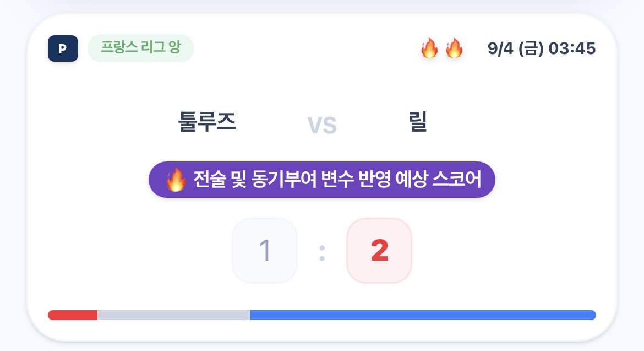Viewport: 644px width, 351px height.
Task: Click the blue segment of the probability bar
Action: click(x=423, y=315)
